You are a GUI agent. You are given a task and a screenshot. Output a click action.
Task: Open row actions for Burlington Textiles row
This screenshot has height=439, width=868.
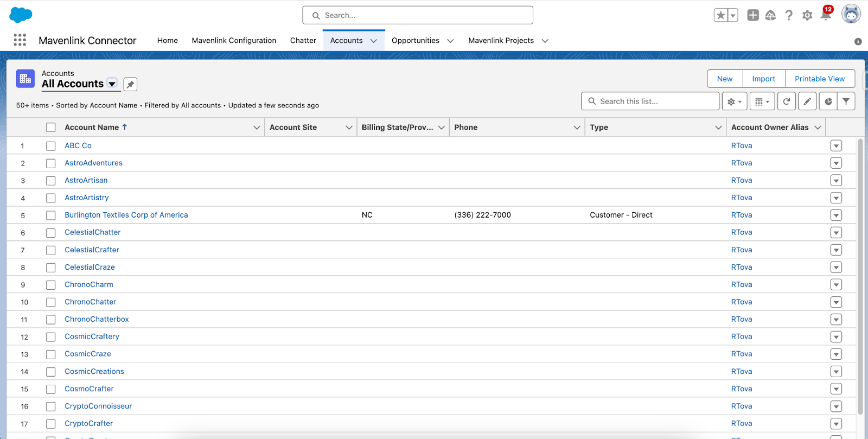coord(836,215)
